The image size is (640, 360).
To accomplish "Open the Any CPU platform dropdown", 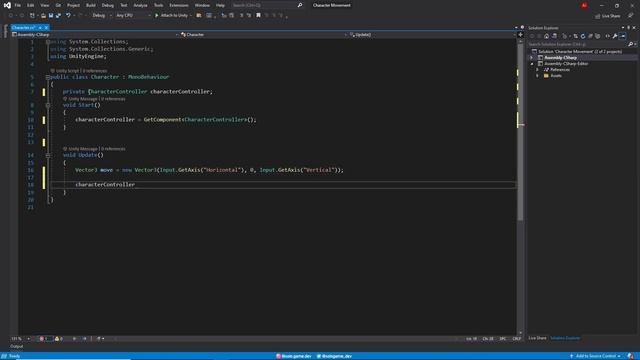I will pyautogui.click(x=133, y=16).
